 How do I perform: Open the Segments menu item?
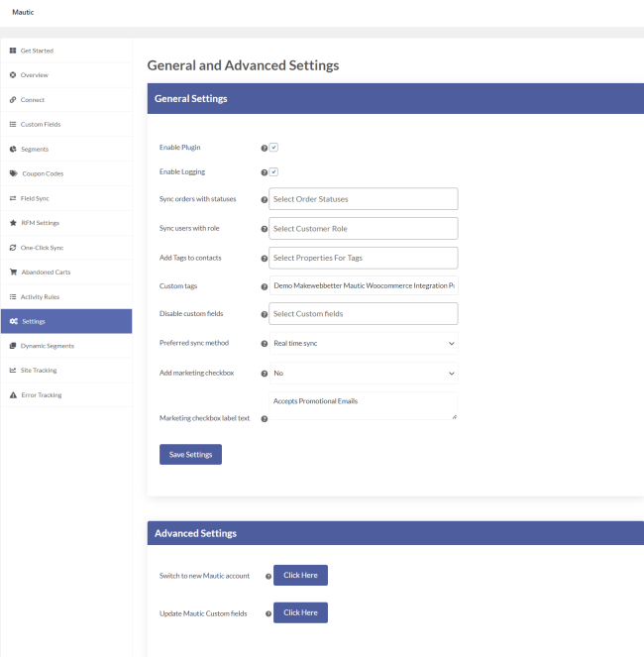35,149
